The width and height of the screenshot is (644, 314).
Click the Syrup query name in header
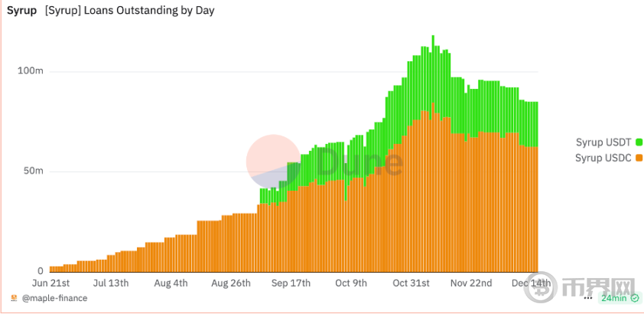click(21, 11)
